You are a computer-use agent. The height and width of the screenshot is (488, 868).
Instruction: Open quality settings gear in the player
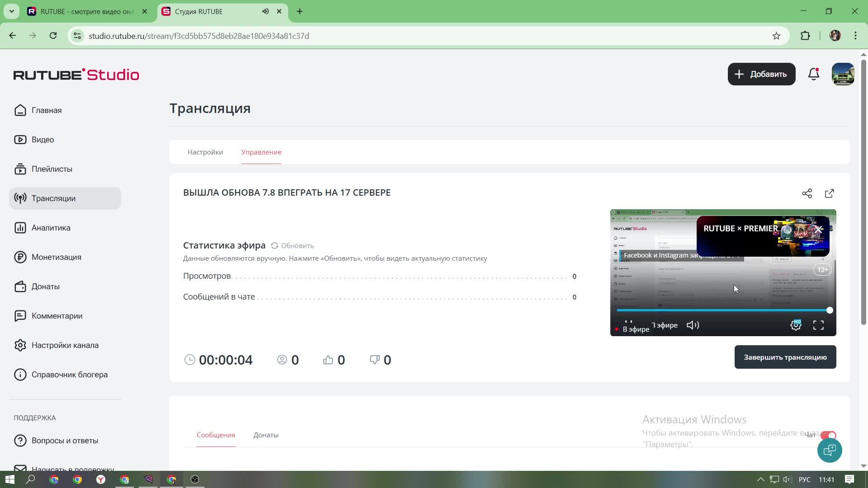(x=796, y=325)
